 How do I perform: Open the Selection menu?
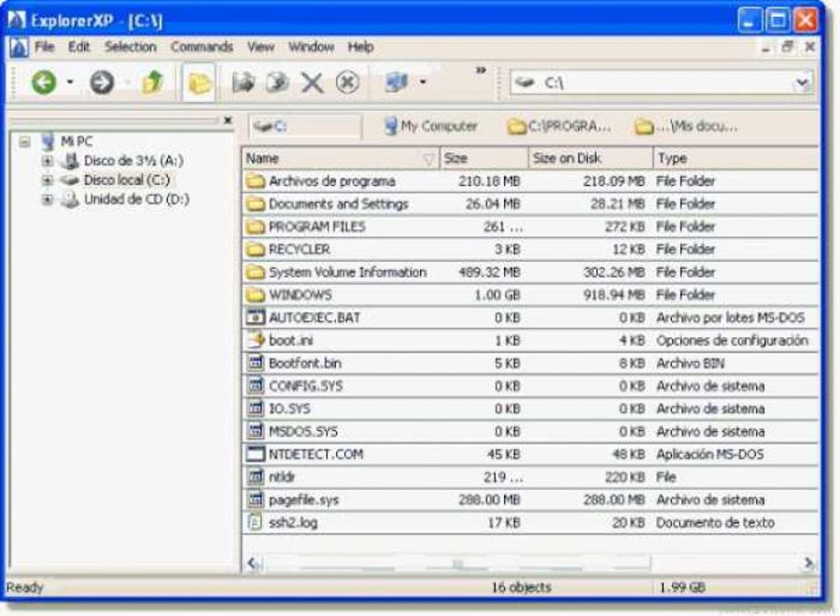point(130,47)
